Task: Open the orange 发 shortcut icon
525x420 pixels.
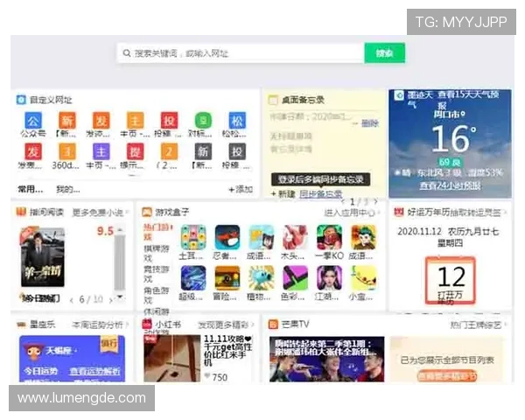Action: pyautogui.click(x=101, y=121)
